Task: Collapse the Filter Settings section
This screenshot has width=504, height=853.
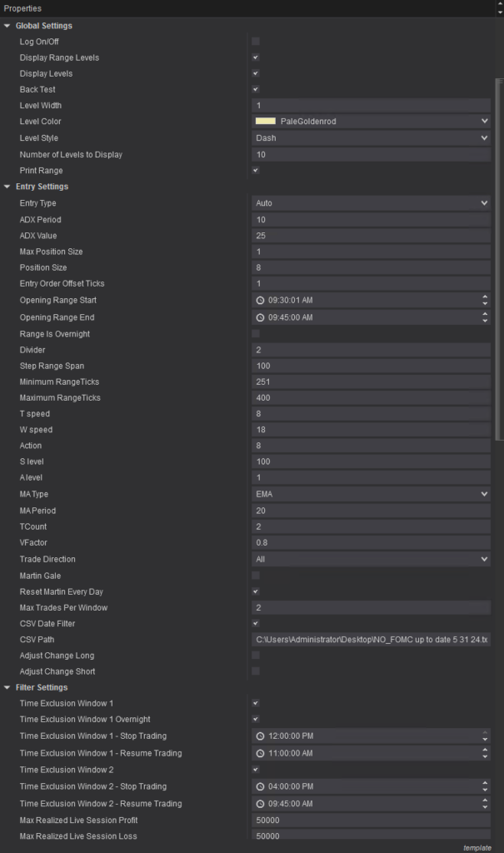Action: point(7,688)
